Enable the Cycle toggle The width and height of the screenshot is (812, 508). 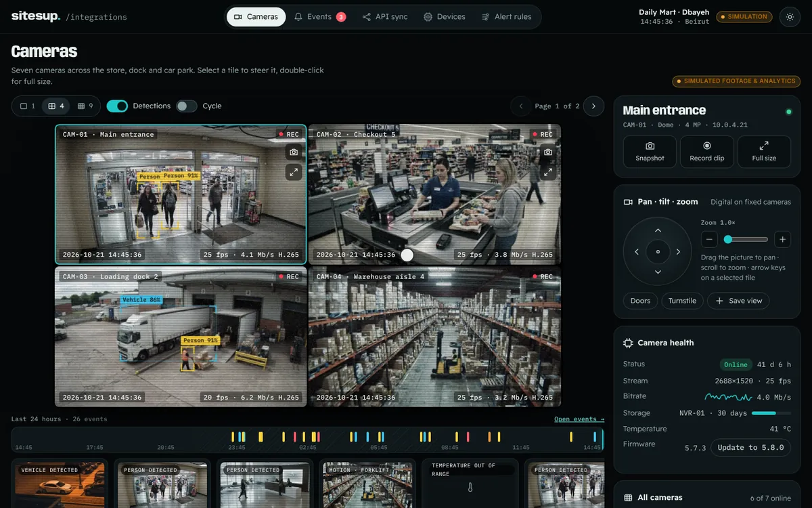pos(186,106)
